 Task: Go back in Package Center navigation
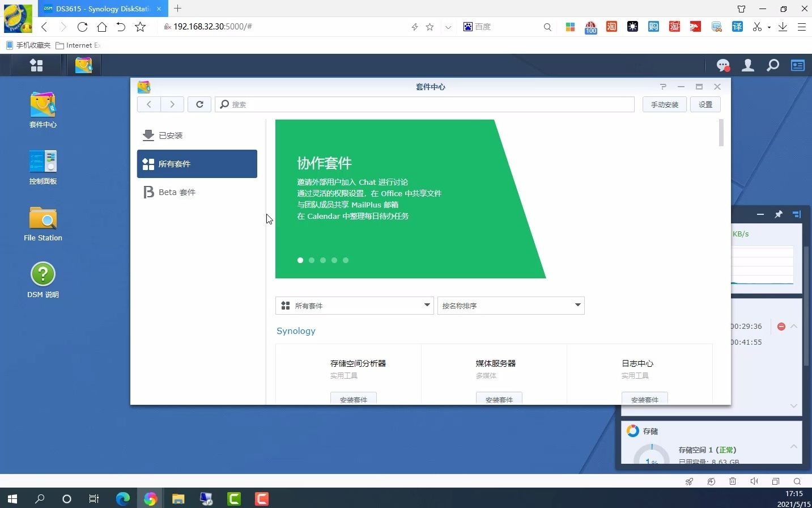[149, 104]
